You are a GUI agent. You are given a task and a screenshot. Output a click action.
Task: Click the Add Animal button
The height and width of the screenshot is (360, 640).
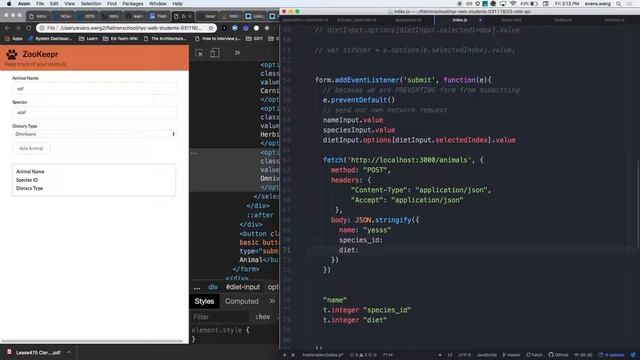pyautogui.click(x=31, y=149)
